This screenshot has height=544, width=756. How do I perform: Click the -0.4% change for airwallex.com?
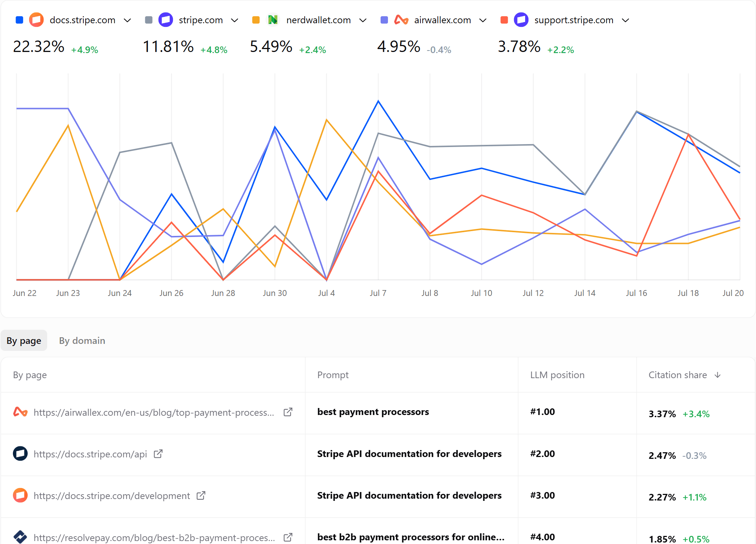(x=439, y=50)
